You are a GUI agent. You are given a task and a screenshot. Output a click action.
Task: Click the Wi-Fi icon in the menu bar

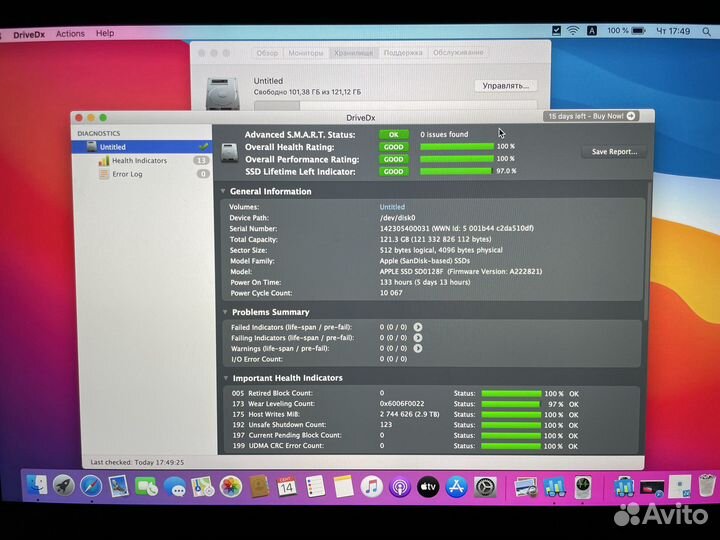click(573, 31)
